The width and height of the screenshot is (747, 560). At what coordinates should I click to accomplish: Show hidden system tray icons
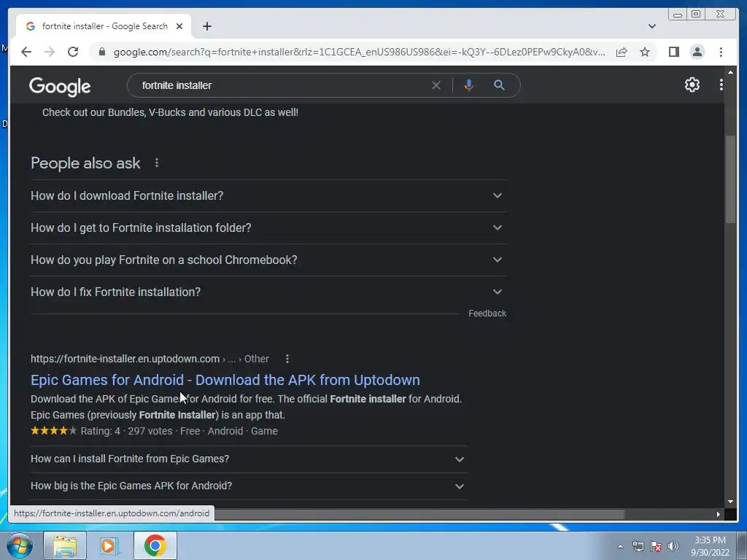[620, 546]
